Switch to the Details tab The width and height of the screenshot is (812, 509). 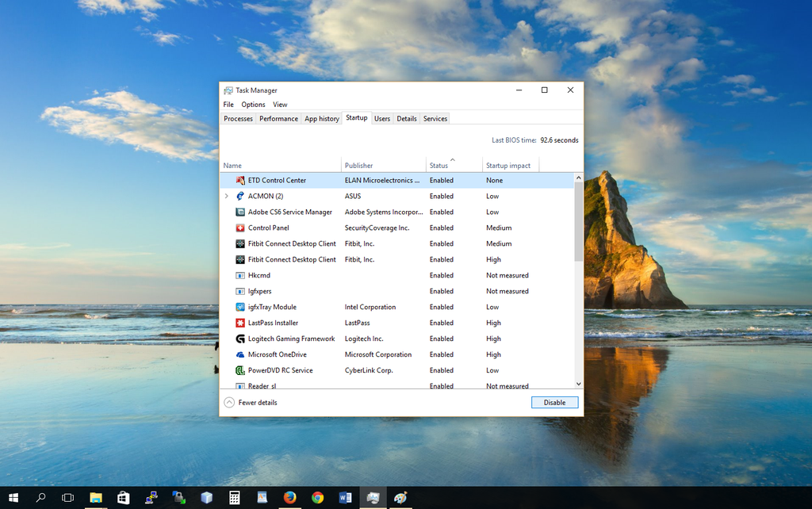pyautogui.click(x=407, y=119)
